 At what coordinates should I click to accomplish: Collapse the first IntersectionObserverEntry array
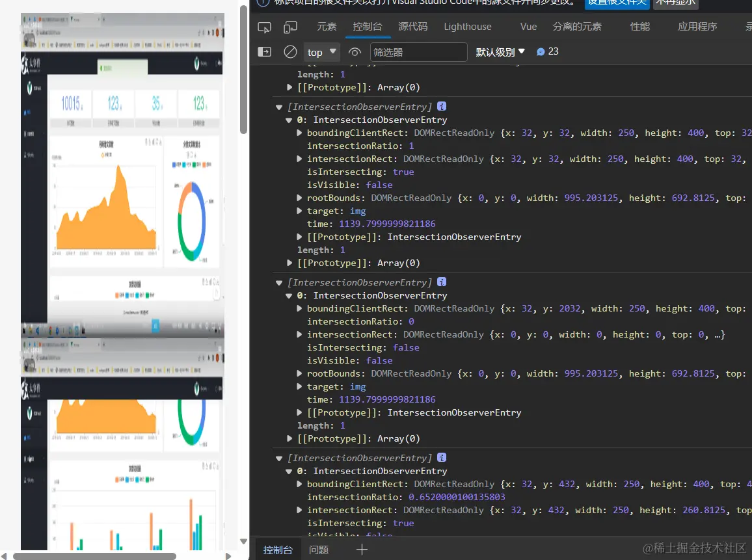coord(279,107)
